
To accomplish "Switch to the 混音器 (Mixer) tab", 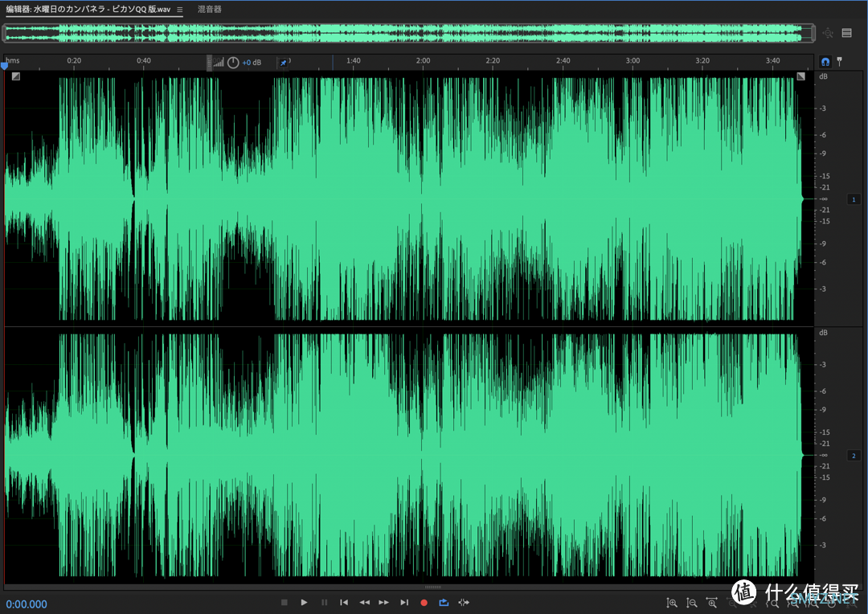I will pos(210,10).
